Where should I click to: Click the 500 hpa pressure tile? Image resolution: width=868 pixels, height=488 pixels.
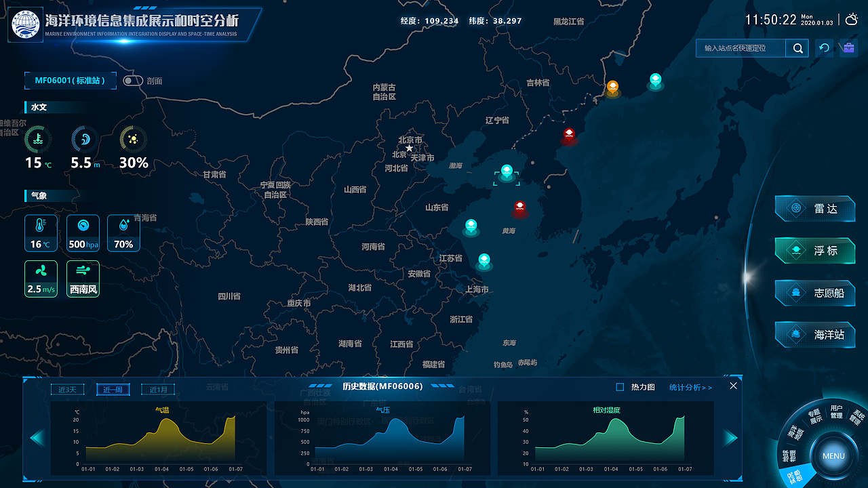[83, 232]
